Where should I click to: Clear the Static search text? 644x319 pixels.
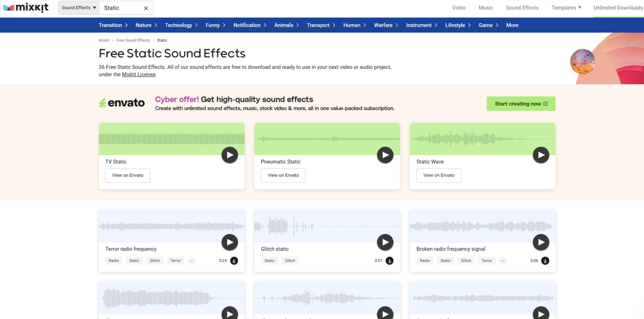click(146, 8)
